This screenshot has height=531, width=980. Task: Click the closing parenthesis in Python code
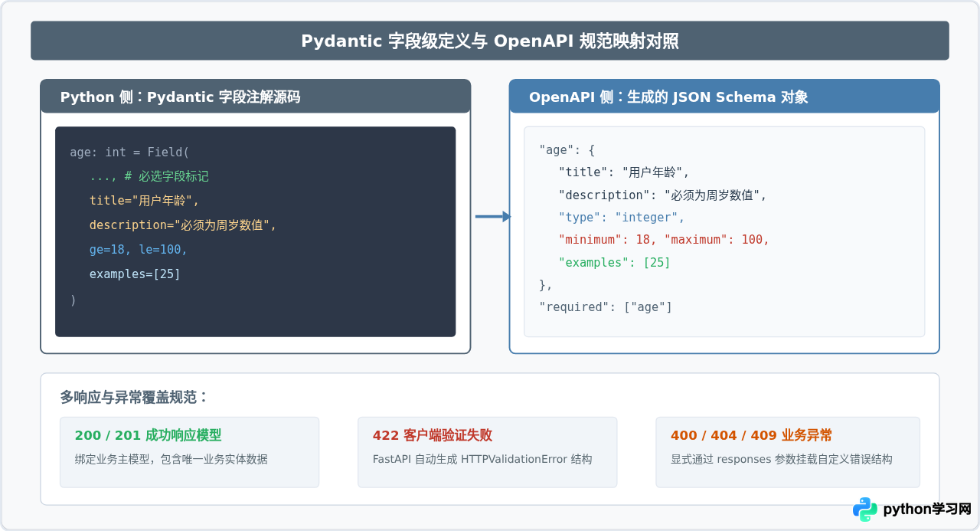73,300
